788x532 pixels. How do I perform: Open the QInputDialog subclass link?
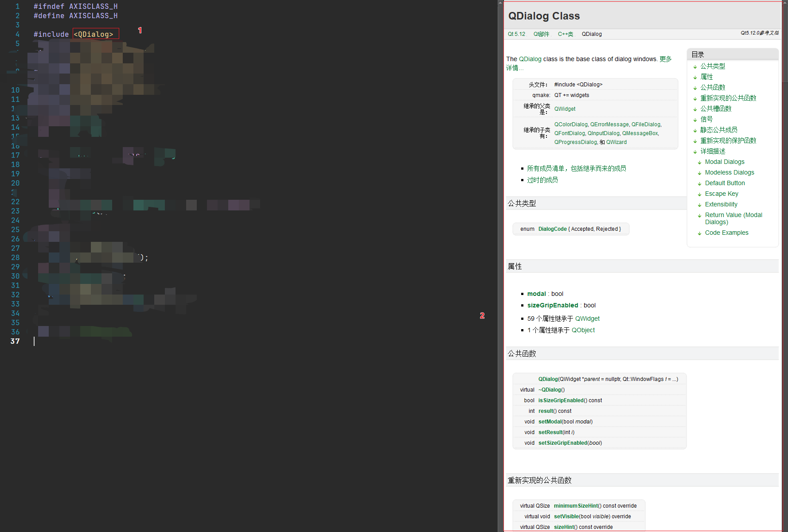[604, 133]
